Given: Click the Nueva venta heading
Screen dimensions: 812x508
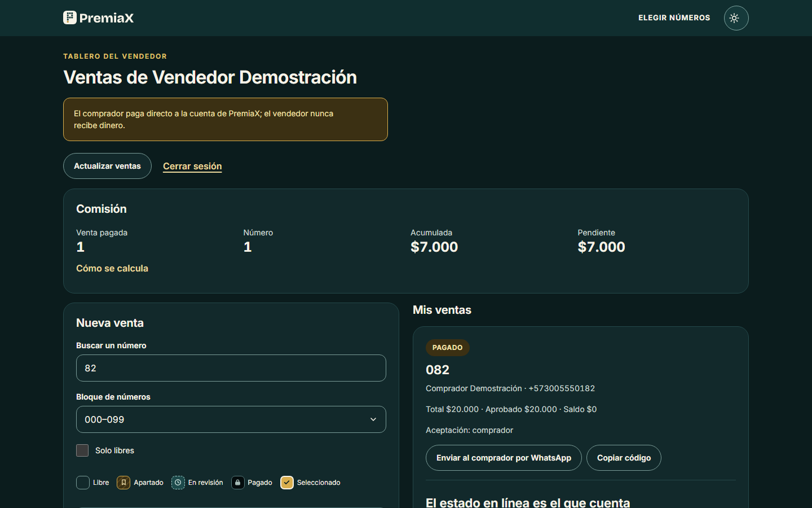Looking at the screenshot, I should [110, 323].
